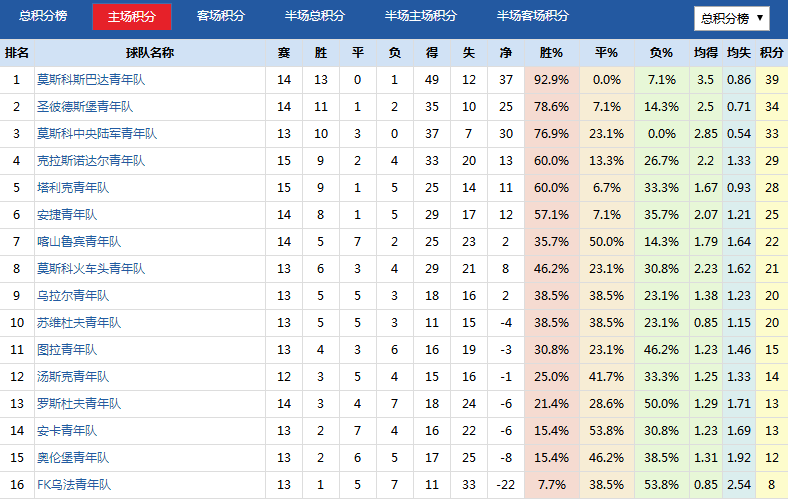Image resolution: width=788 pixels, height=501 pixels.
Task: Click the 莫斯科中央陆军青年队 team link
Action: 97,134
